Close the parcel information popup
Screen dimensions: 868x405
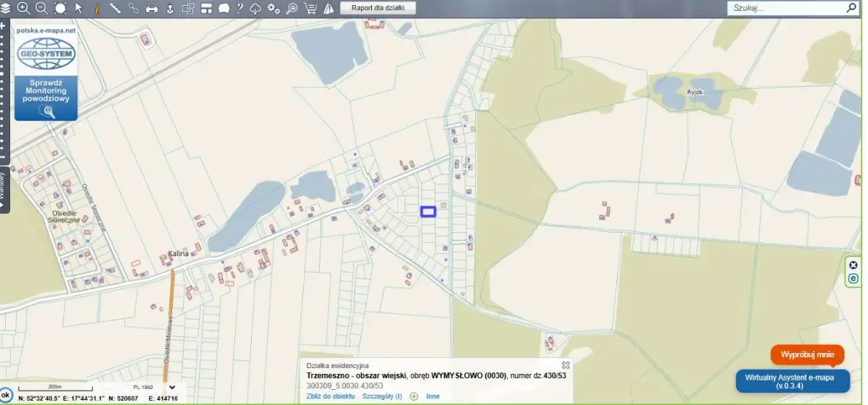(x=566, y=365)
